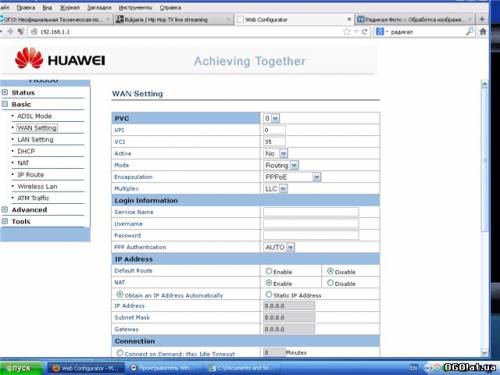
Task: Open the LAN Setting page
Action: 35,139
